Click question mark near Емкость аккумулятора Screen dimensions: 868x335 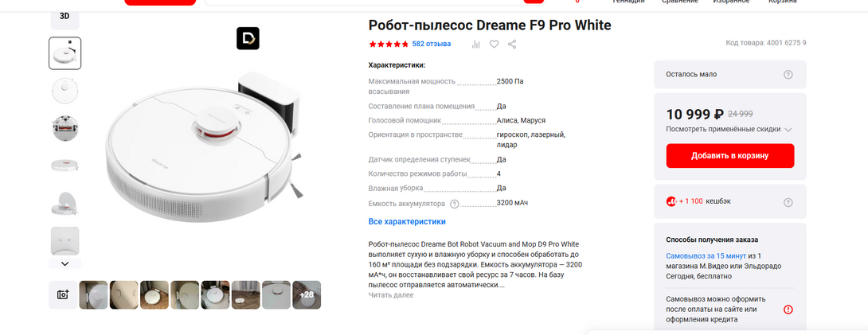(455, 204)
